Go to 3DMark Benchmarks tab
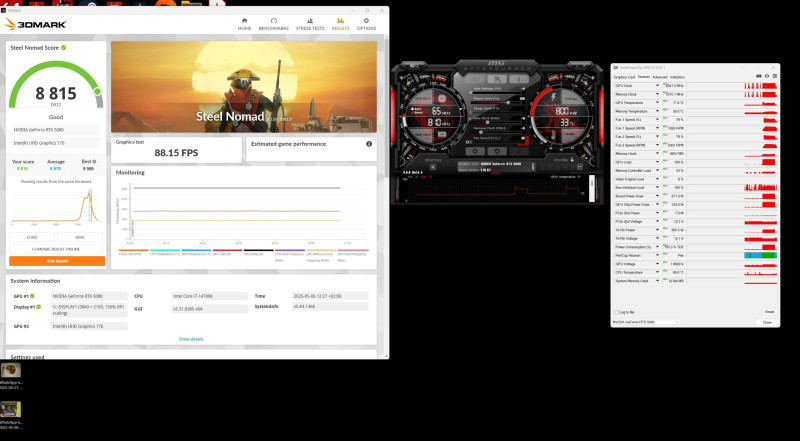 point(273,23)
